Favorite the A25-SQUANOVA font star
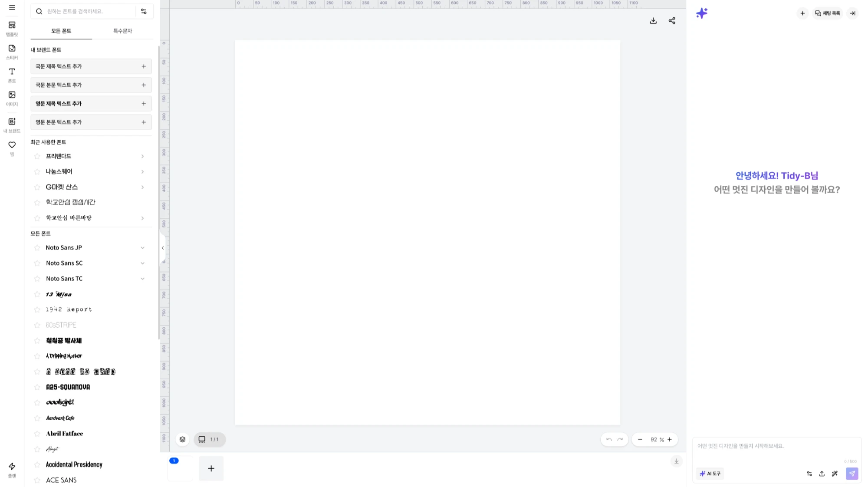The image size is (868, 487). click(37, 387)
